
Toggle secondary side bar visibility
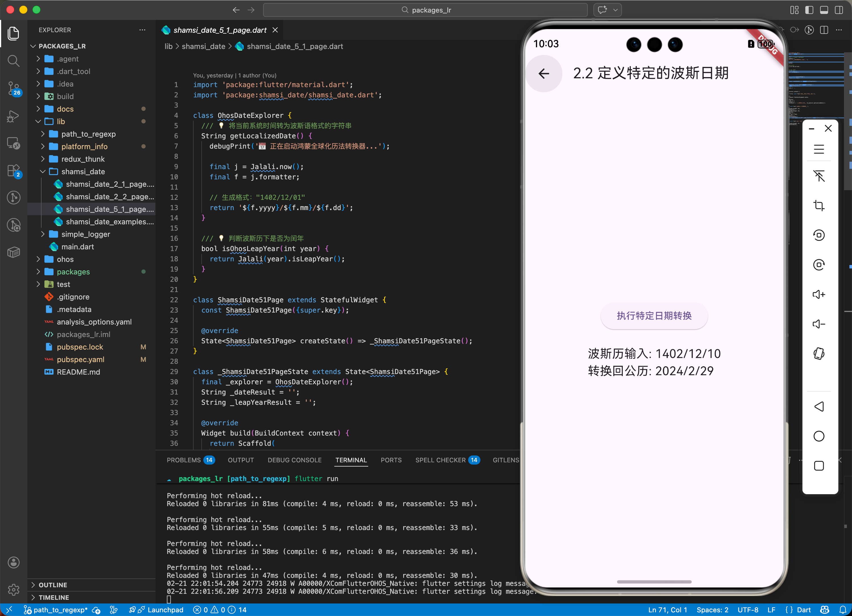click(x=839, y=10)
